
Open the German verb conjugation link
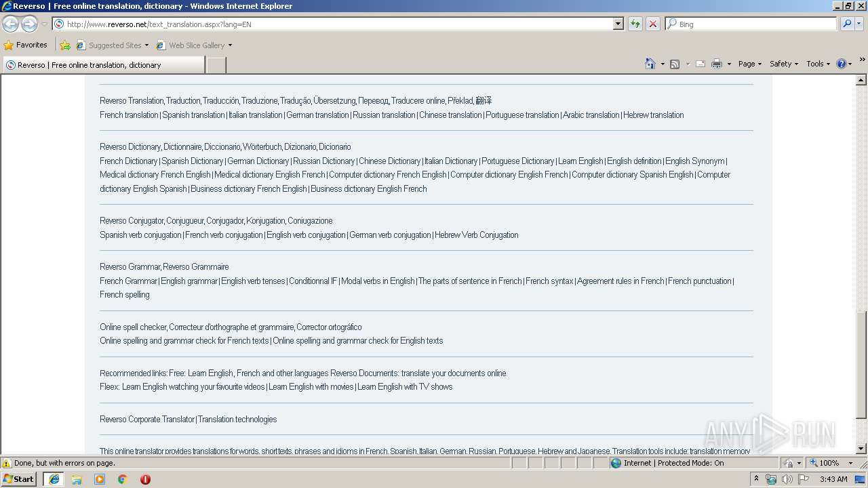click(390, 235)
